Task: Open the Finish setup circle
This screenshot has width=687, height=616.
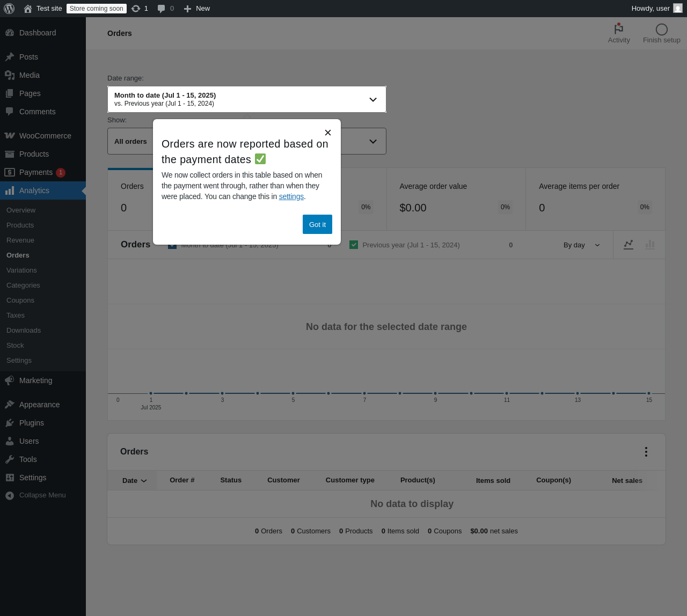Action: [662, 33]
